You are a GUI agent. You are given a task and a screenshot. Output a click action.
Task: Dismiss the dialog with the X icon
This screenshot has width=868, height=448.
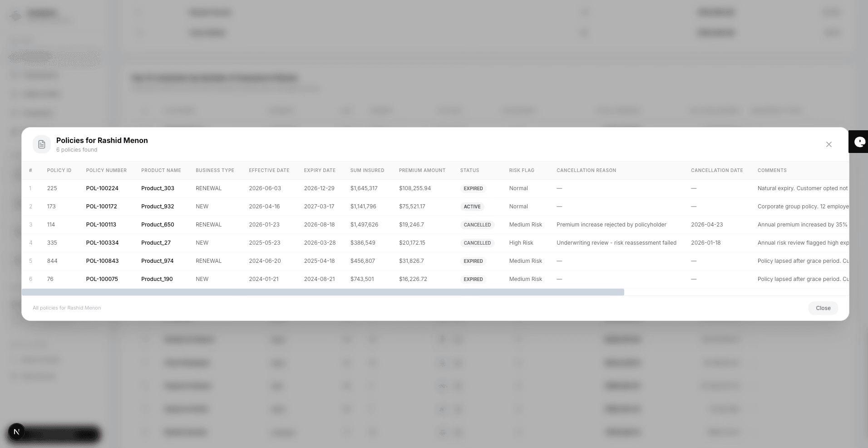click(829, 144)
